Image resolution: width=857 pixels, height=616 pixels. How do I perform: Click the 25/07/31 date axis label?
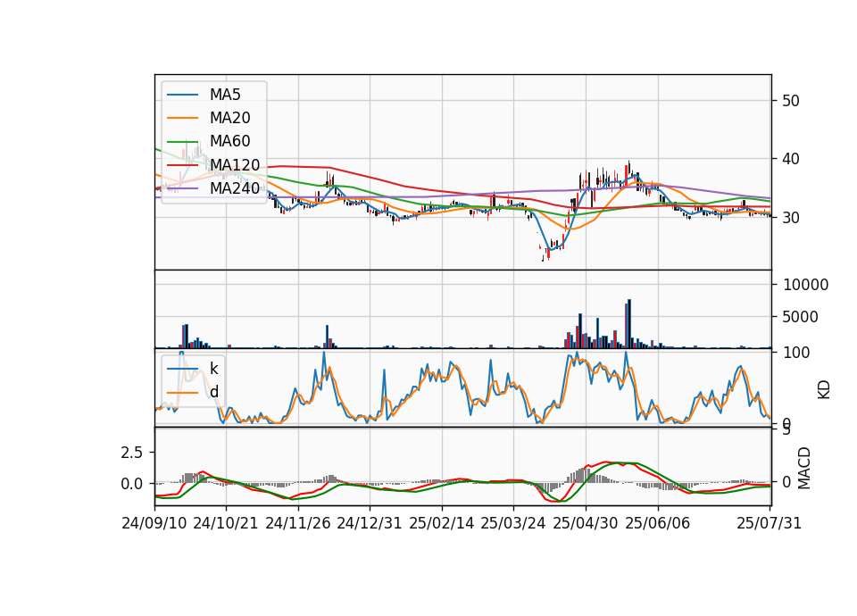tap(769, 523)
